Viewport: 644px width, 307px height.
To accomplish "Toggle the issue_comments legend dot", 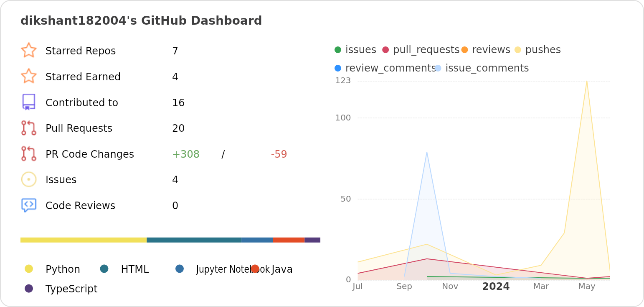I will coord(438,68).
